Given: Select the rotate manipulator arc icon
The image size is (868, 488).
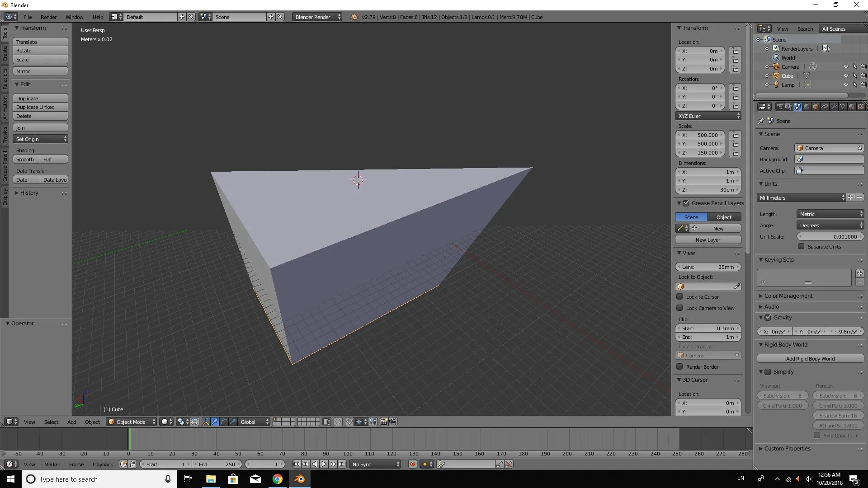Looking at the screenshot, I should 224,422.
